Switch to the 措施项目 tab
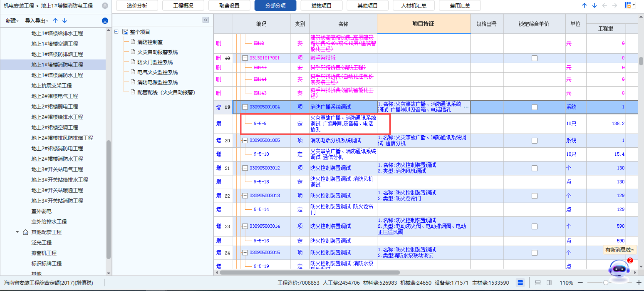Viewport: 644px width, 291px height. (321, 6)
